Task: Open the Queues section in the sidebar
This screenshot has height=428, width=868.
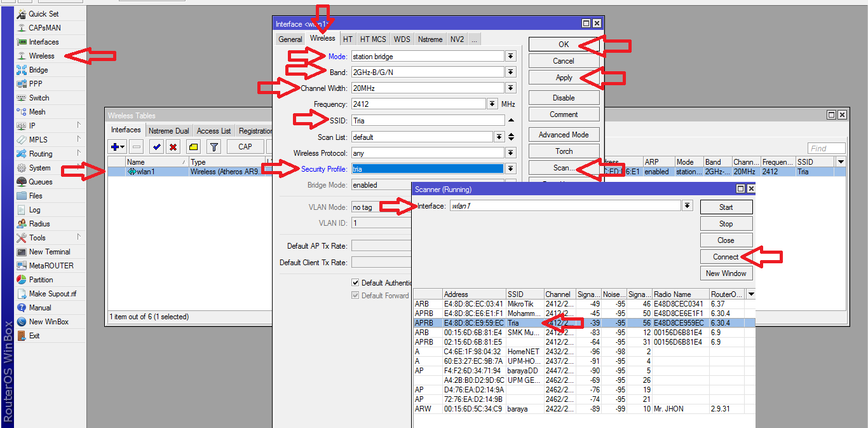Action: click(x=39, y=181)
